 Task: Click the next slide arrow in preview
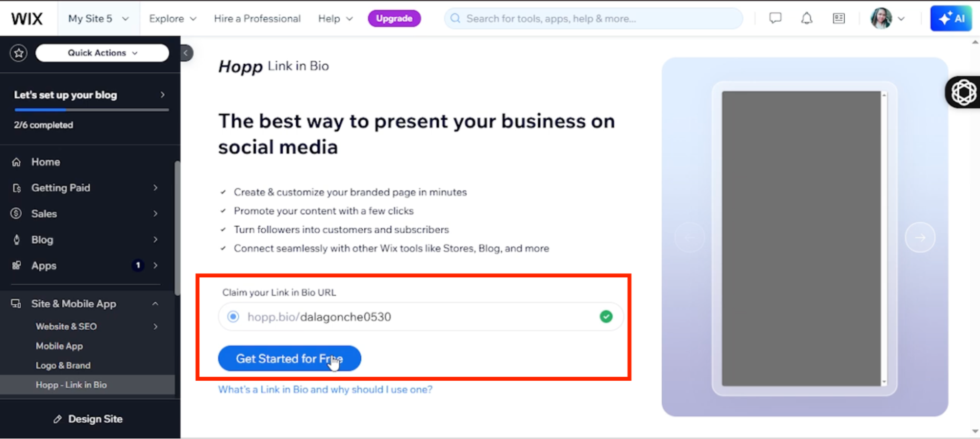pos(920,238)
